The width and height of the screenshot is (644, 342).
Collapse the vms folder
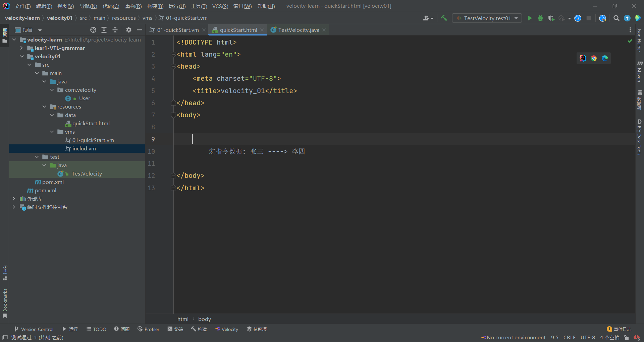[52, 132]
